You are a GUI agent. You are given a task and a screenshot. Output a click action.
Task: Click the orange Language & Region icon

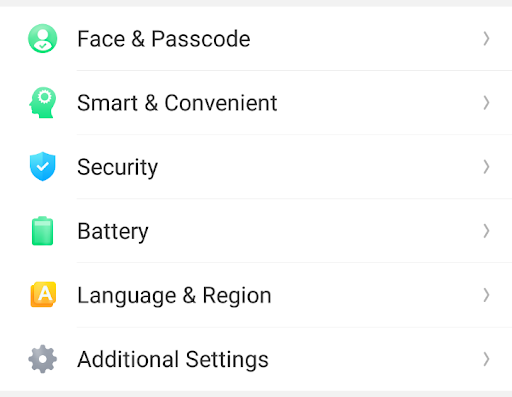[43, 294]
